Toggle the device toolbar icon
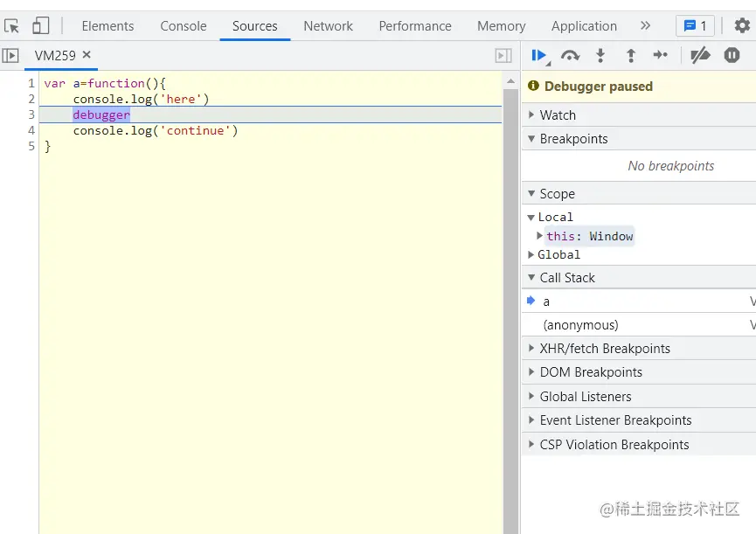The image size is (756, 534). [x=41, y=26]
